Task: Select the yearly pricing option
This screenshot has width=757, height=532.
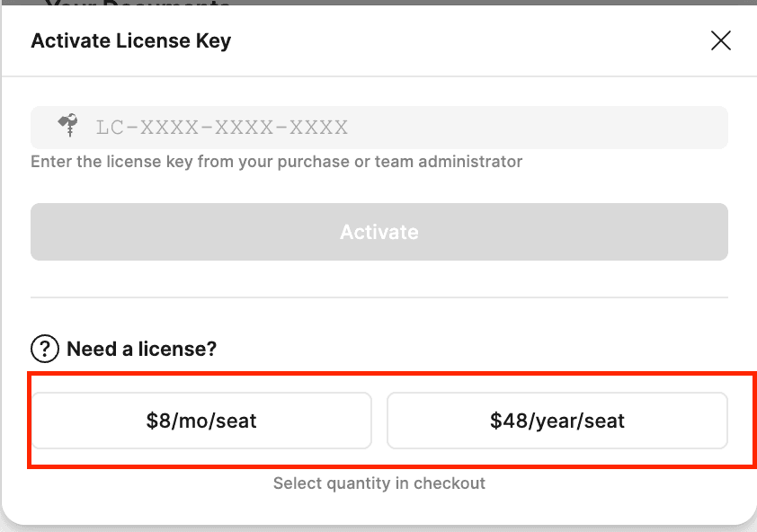Action: (557, 420)
